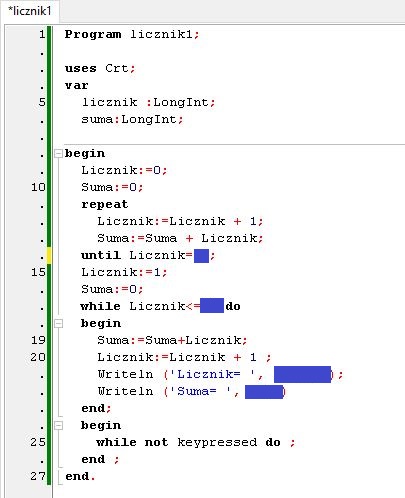Click the first 'Licznik:=0;' statement
405x498 pixels.
(x=124, y=170)
